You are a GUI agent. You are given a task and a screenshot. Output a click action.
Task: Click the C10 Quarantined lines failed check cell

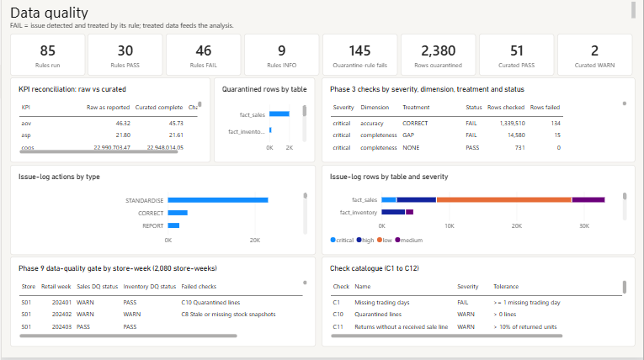point(210,303)
